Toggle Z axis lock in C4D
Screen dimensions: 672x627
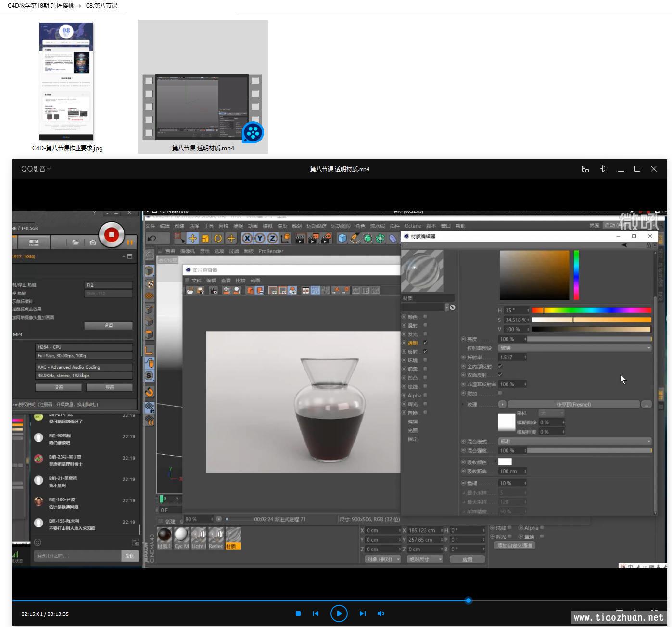click(x=272, y=238)
